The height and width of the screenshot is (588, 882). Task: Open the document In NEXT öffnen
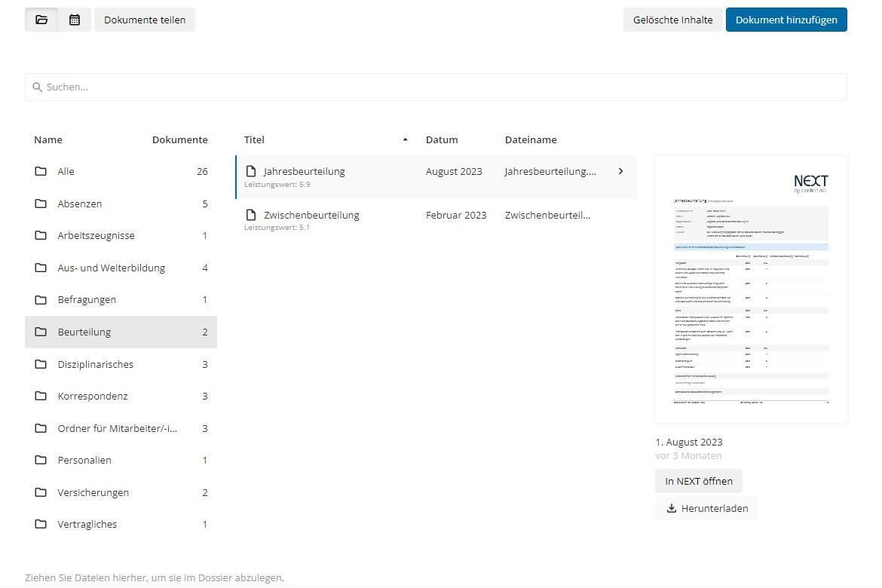(x=698, y=481)
